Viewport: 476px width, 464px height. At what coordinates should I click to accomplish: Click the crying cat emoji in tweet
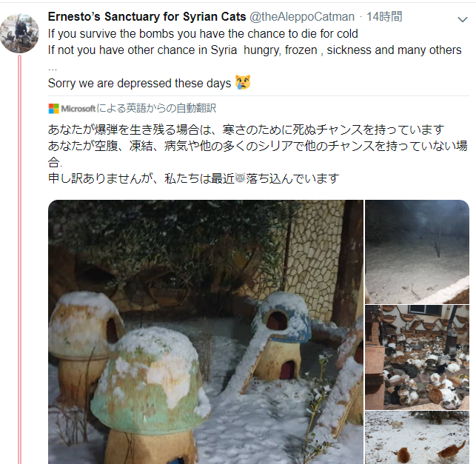[243, 82]
